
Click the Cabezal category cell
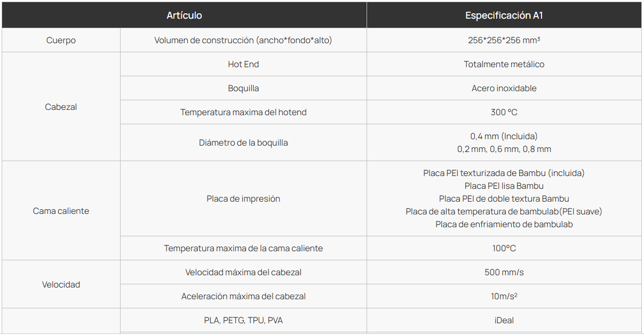pyautogui.click(x=61, y=107)
